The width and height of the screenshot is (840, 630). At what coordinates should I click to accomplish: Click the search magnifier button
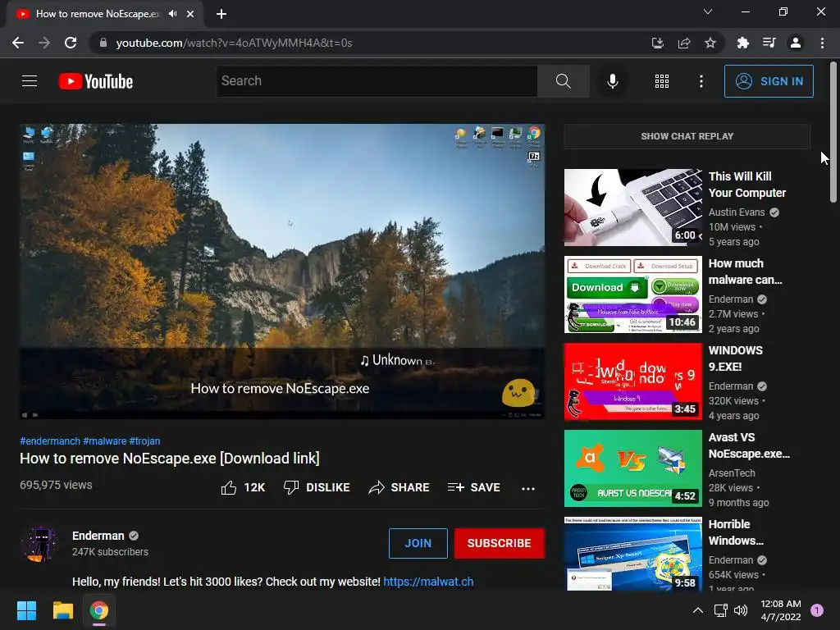[563, 81]
